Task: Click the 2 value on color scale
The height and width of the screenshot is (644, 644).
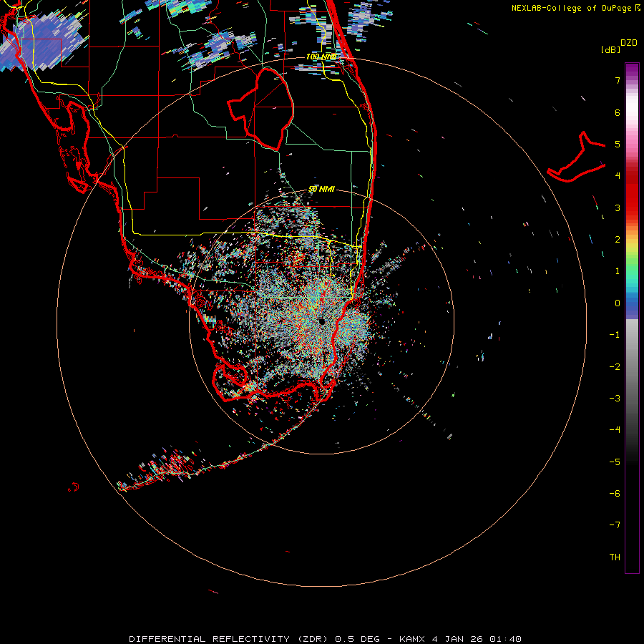Action: [618, 240]
